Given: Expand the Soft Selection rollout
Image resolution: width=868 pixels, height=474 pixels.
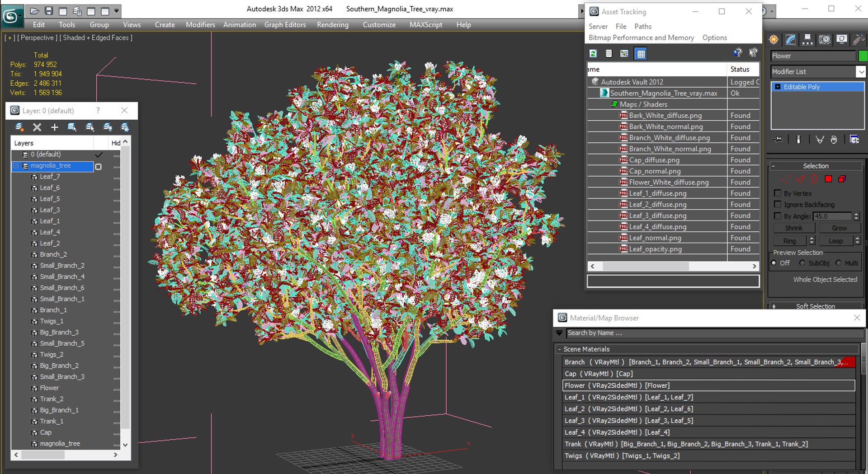Looking at the screenshot, I should click(816, 306).
